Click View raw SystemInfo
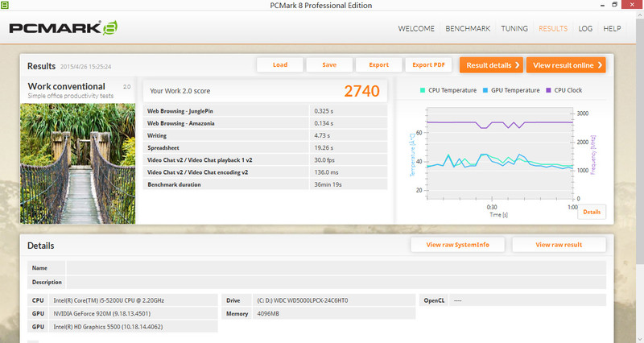This screenshot has width=644, height=343. click(x=457, y=245)
